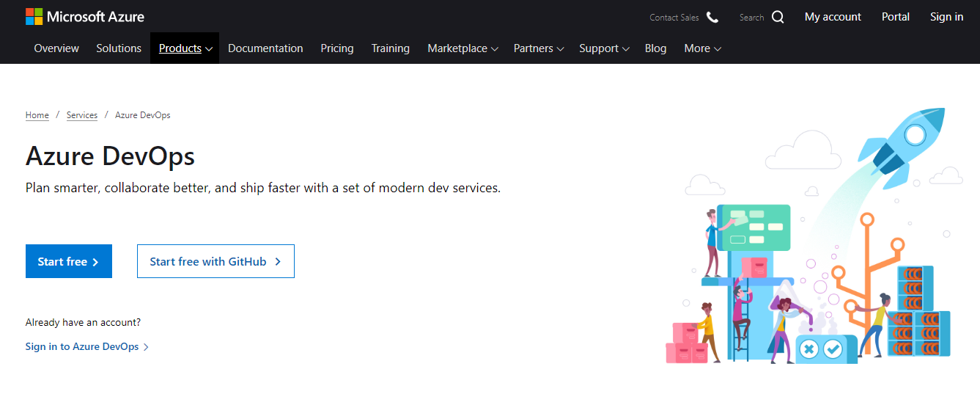980x394 pixels.
Task: Expand the Marketplace dropdown
Action: pyautogui.click(x=463, y=48)
